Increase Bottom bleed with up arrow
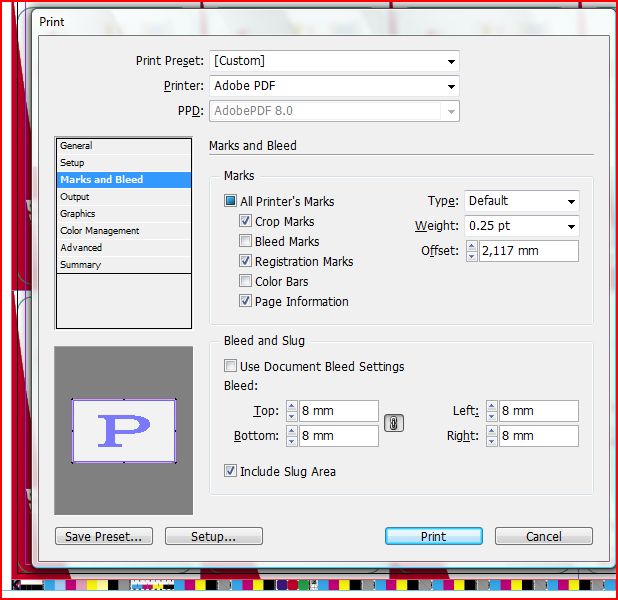The height and width of the screenshot is (600, 618). point(291,431)
